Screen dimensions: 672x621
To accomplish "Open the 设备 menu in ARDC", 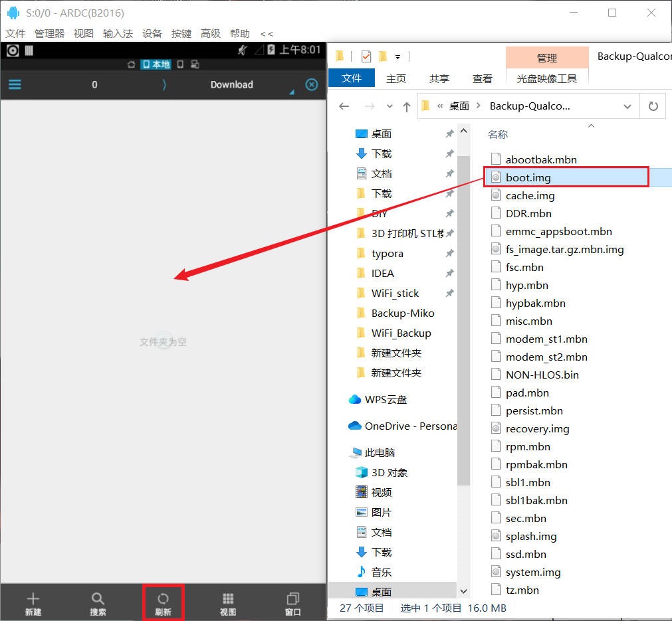I will [152, 33].
